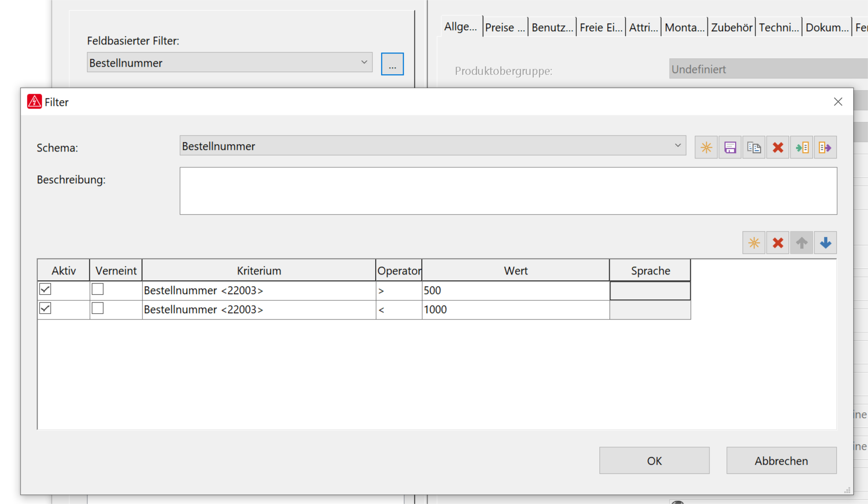Enable Verneint checkbox for value 500 row
Viewport: 868px width, 504px height.
pos(98,289)
